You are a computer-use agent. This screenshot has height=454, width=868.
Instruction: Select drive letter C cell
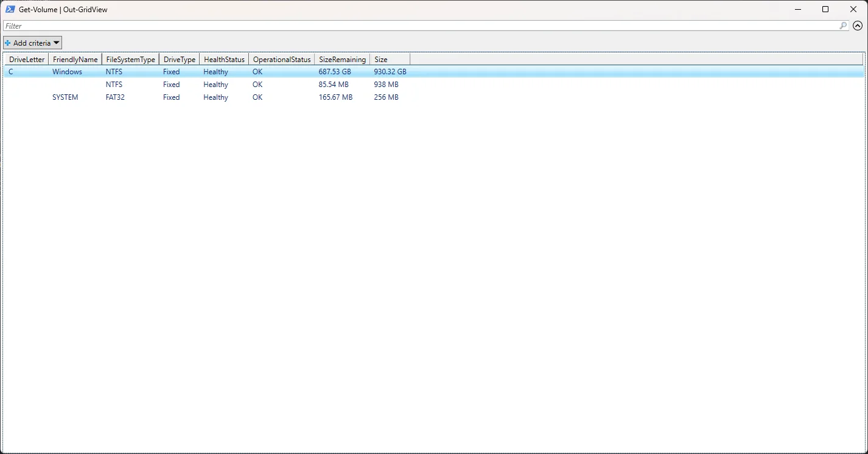pos(11,72)
